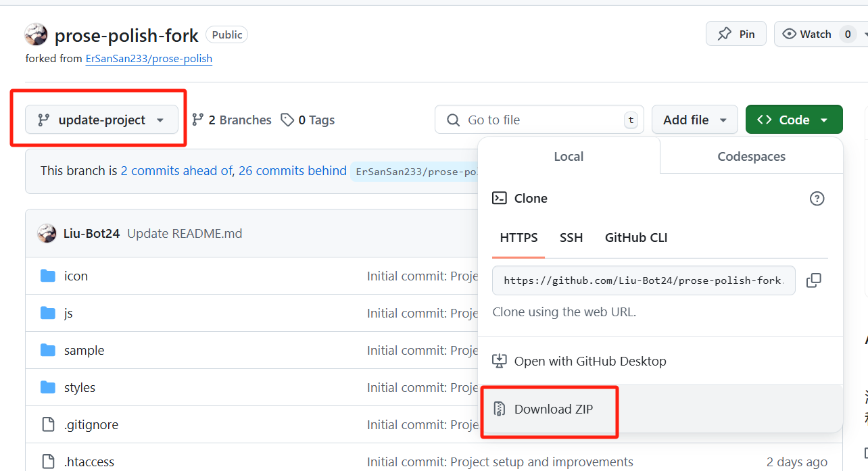Open the update-project branch dropdown
868x471 pixels.
[x=101, y=120]
